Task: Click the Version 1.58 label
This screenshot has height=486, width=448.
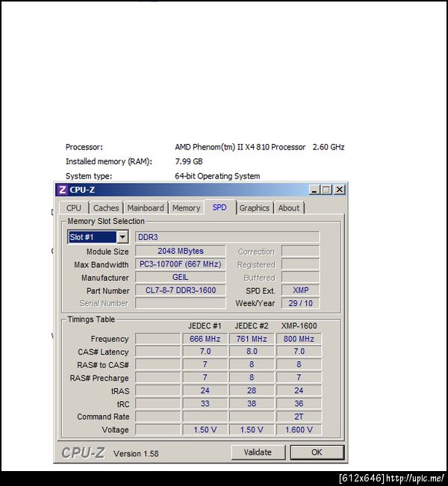Action: tap(136, 454)
